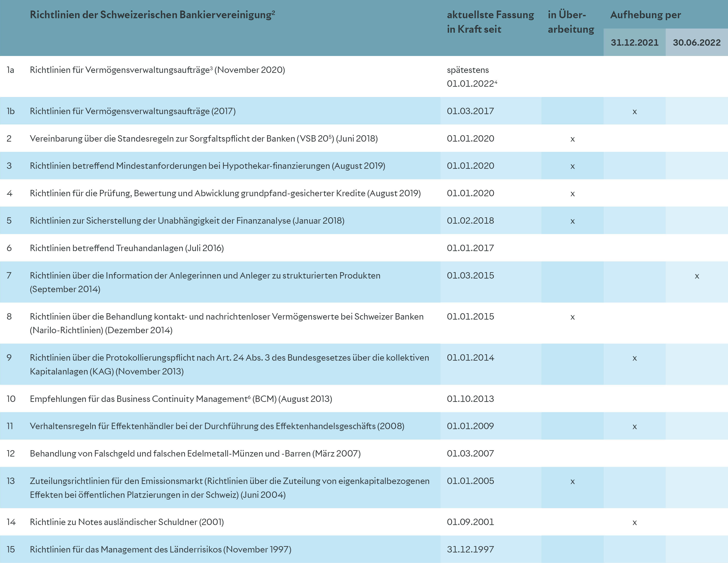728x563 pixels.
Task: Click the x under 30.06.2022 column
Action: 697,276
